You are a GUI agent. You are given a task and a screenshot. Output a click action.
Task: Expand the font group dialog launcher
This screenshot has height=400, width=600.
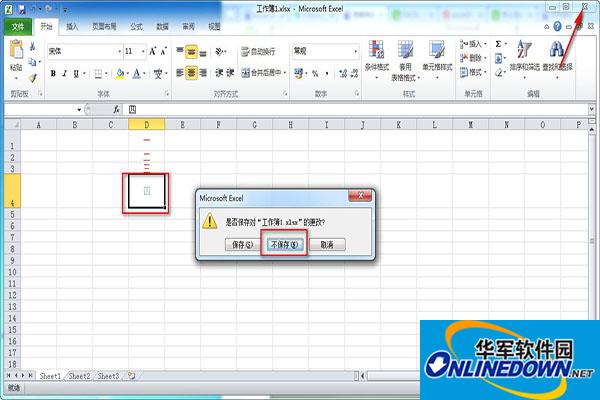point(167,93)
